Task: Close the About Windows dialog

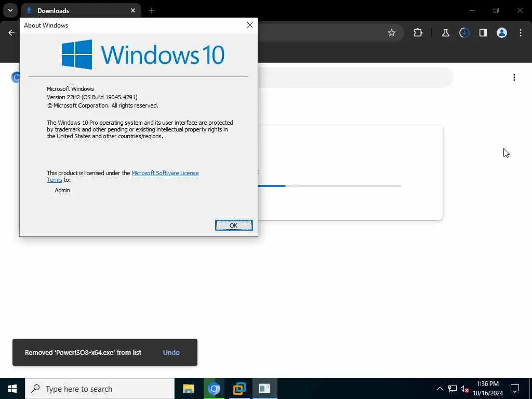Action: [250, 25]
